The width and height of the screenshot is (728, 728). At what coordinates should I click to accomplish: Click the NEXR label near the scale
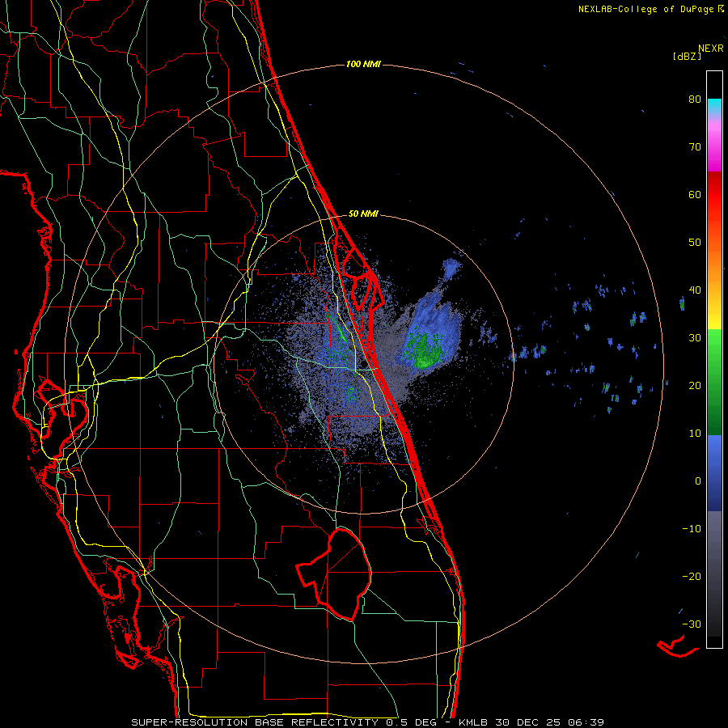(710, 49)
